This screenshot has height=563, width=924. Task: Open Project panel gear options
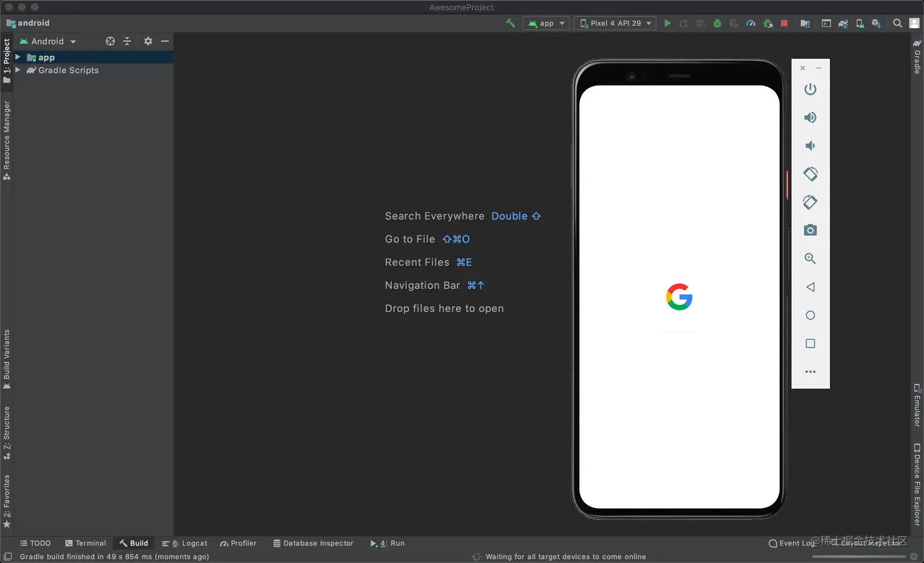148,41
